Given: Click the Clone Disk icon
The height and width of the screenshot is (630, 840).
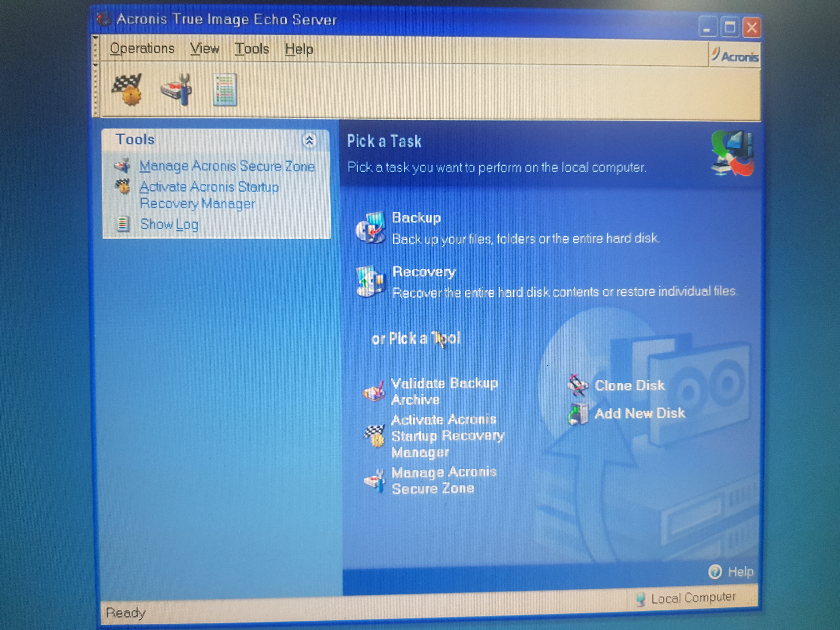Looking at the screenshot, I should point(577,385).
